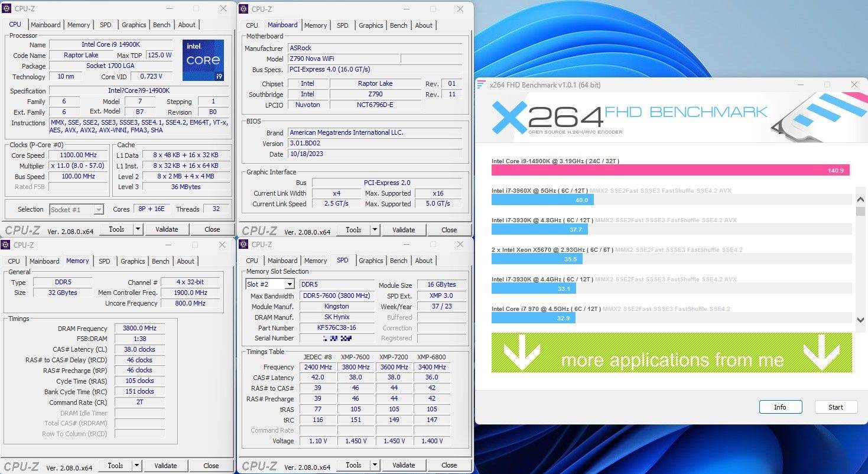868x474 pixels.
Task: Click the x264 FHD Benchmark title bar icon
Action: 481,85
